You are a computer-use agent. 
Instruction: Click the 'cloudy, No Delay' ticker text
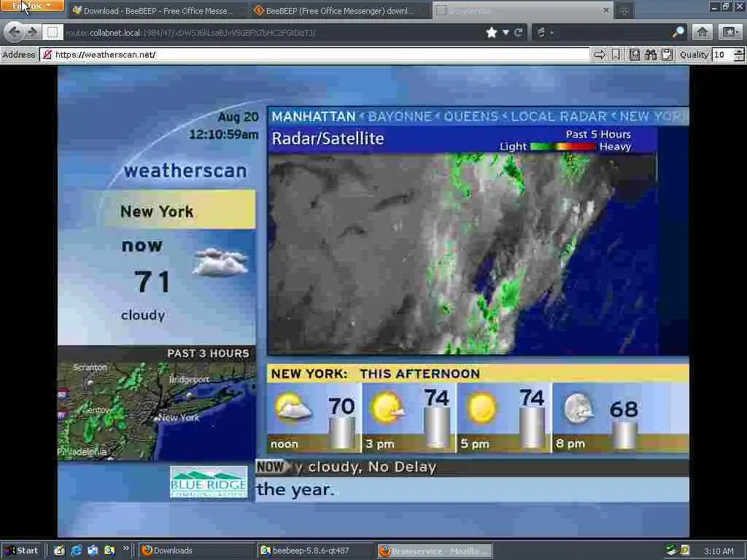pos(372,467)
